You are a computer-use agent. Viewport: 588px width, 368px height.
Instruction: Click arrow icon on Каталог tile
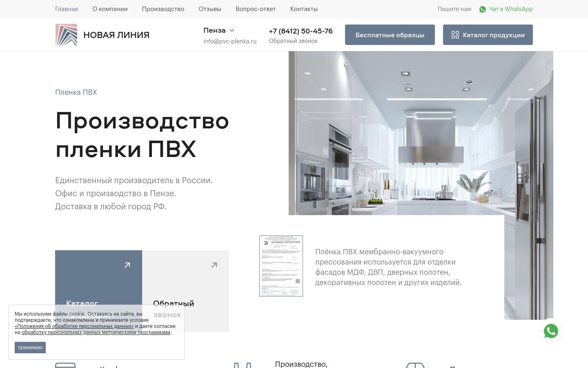[127, 265]
